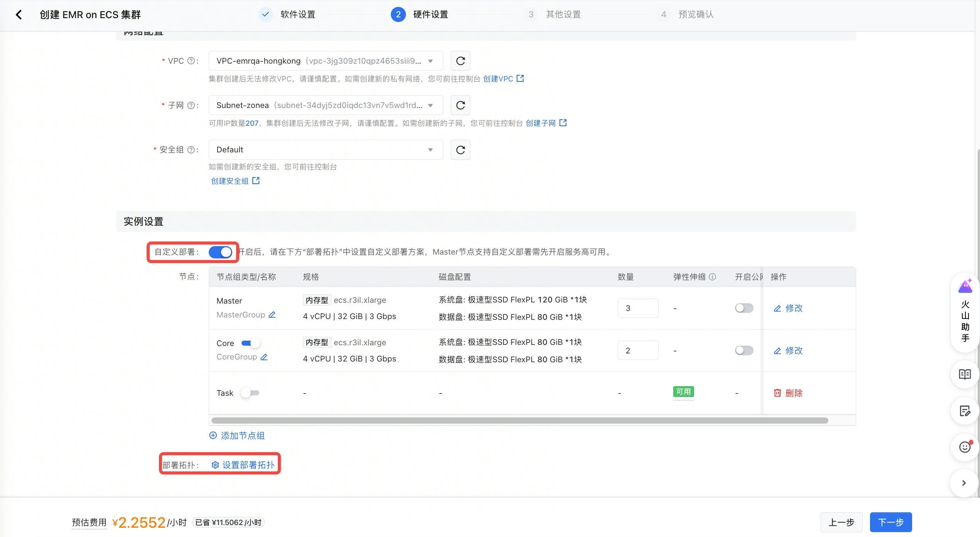Edit CoreGroup name pencil icon
The image size is (980, 537).
pos(264,357)
